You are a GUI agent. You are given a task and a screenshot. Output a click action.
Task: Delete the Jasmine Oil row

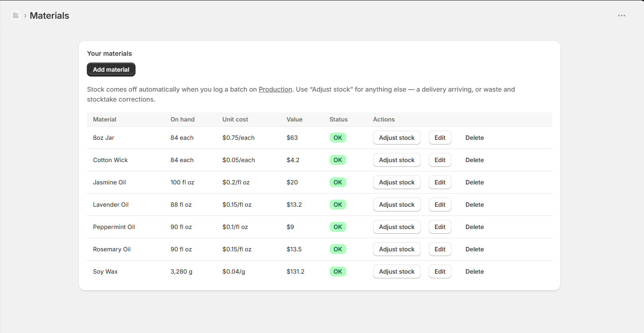tap(475, 182)
